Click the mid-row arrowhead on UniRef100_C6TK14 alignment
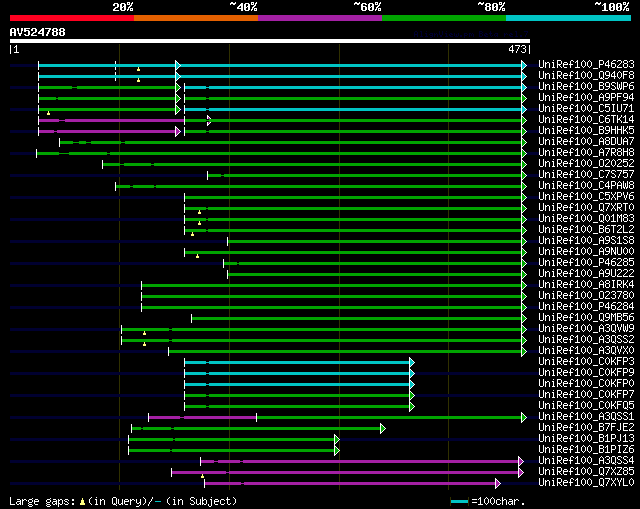This screenshot has width=640, height=509. 209,120
